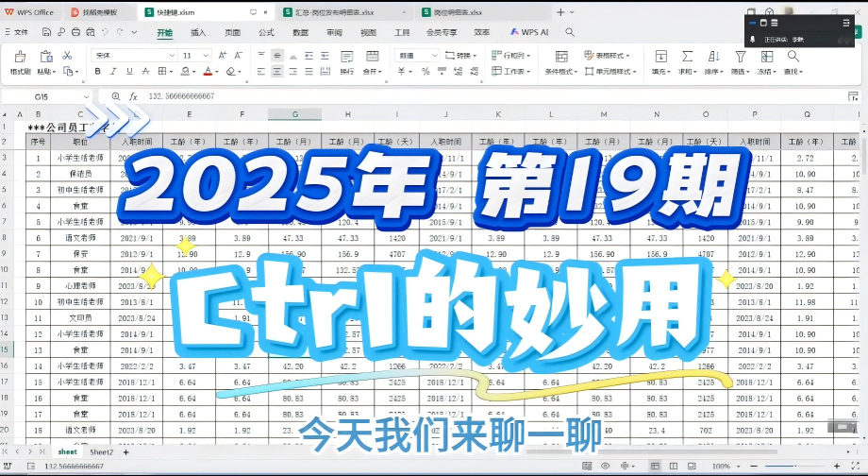Click the Cut scissors icon
This screenshot has width=868, height=476.
pos(68,56)
